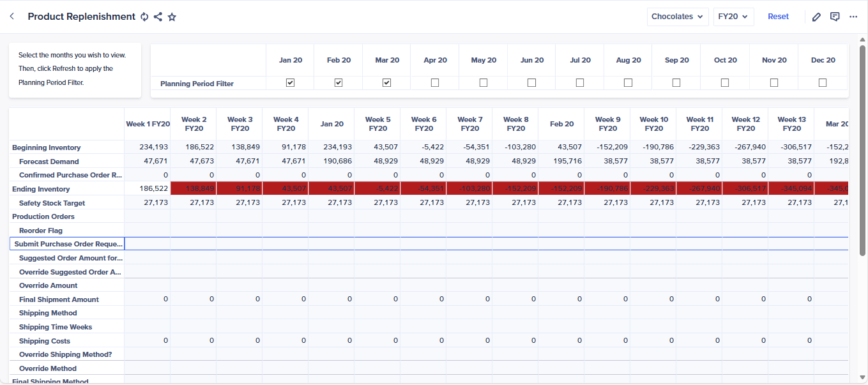This screenshot has height=385, width=868.
Task: Click the pencil edit icon
Action: 816,17
